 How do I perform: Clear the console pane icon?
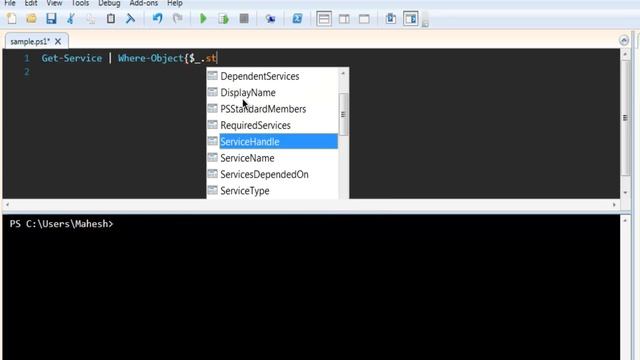coord(130,19)
